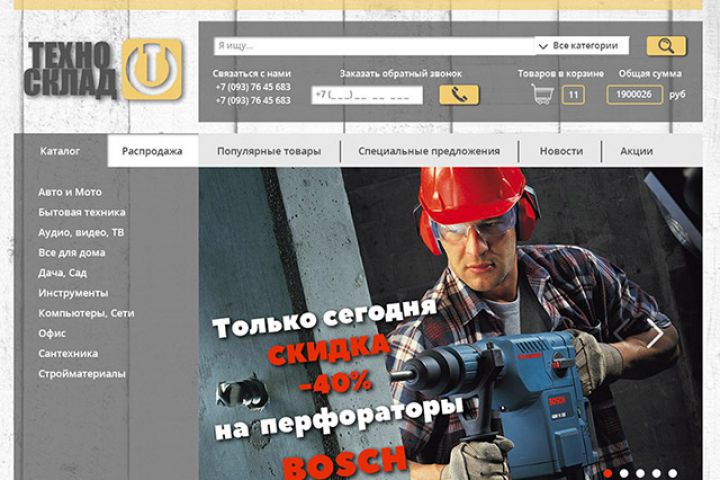This screenshot has height=480, width=720.
Task: Click the Bosch perforator promo banner
Action: pos(450,324)
